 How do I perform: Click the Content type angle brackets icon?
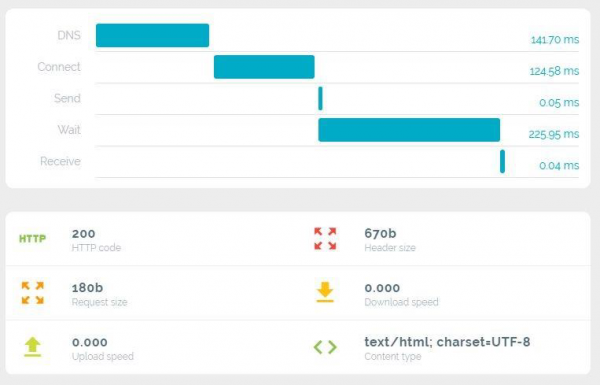pos(325,347)
